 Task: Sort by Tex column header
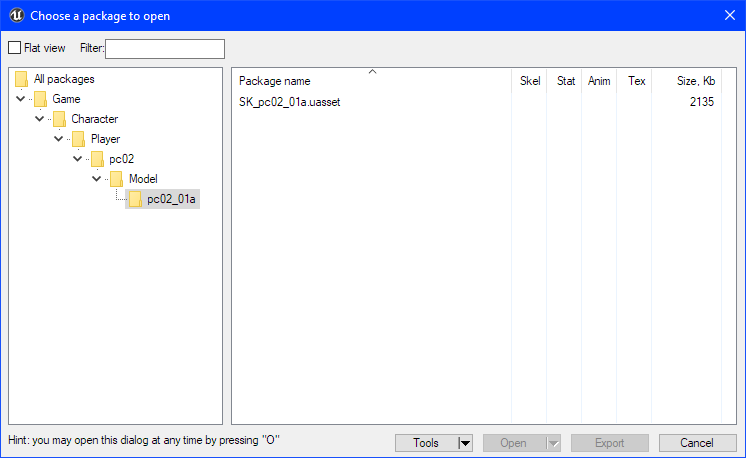[x=635, y=81]
